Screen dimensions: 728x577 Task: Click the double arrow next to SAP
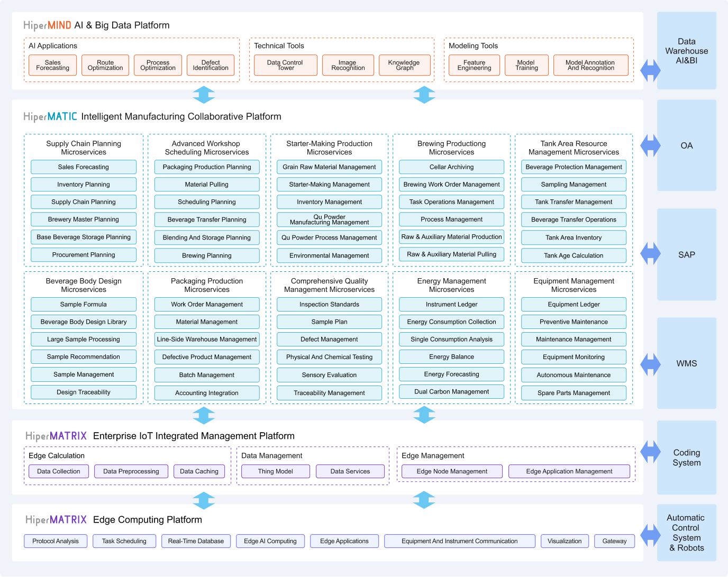coord(650,254)
